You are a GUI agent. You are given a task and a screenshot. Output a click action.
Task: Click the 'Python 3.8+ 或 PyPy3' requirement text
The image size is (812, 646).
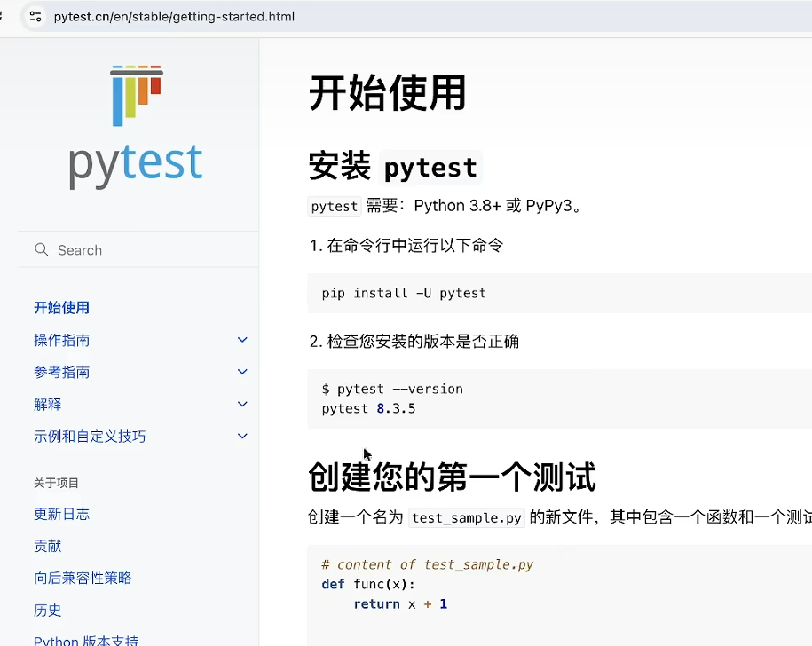[x=493, y=206]
